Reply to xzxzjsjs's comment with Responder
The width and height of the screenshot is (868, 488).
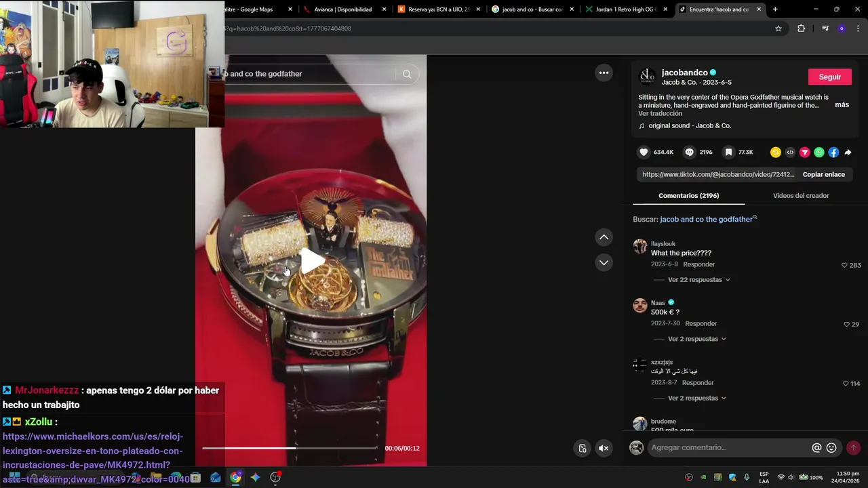point(698,383)
